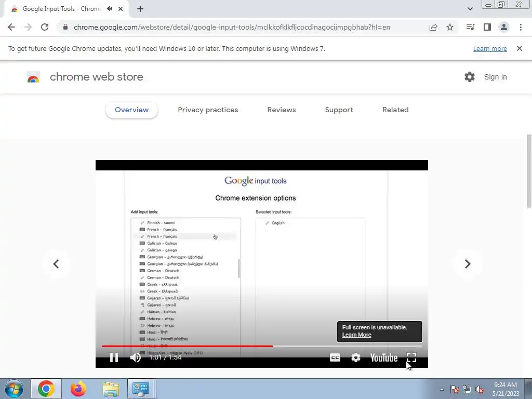The height and width of the screenshot is (399, 532).
Task: Open the media controls icon in toolbar
Action: 470,27
